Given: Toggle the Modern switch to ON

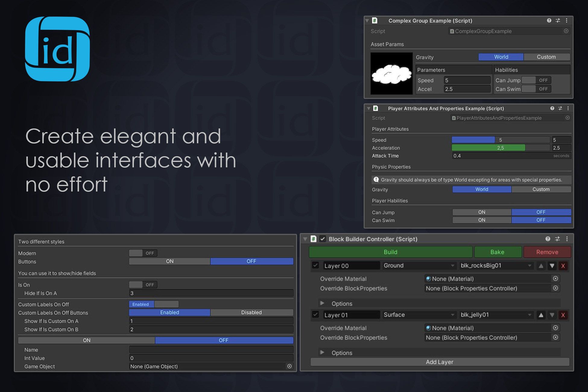Looking at the screenshot, I should coord(143,253).
